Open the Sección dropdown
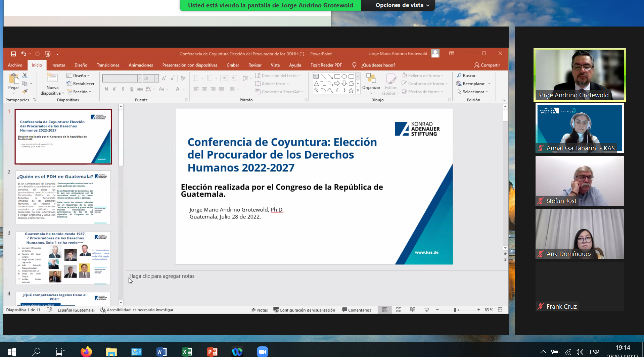The width and height of the screenshot is (644, 357). click(80, 92)
